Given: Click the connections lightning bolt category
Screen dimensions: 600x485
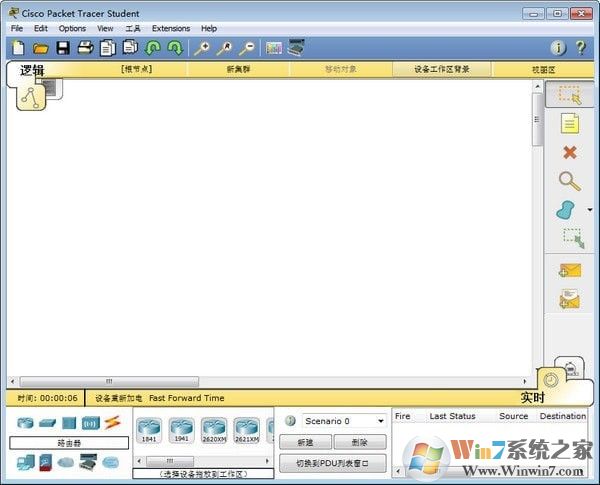Looking at the screenshot, I should pos(113,422).
